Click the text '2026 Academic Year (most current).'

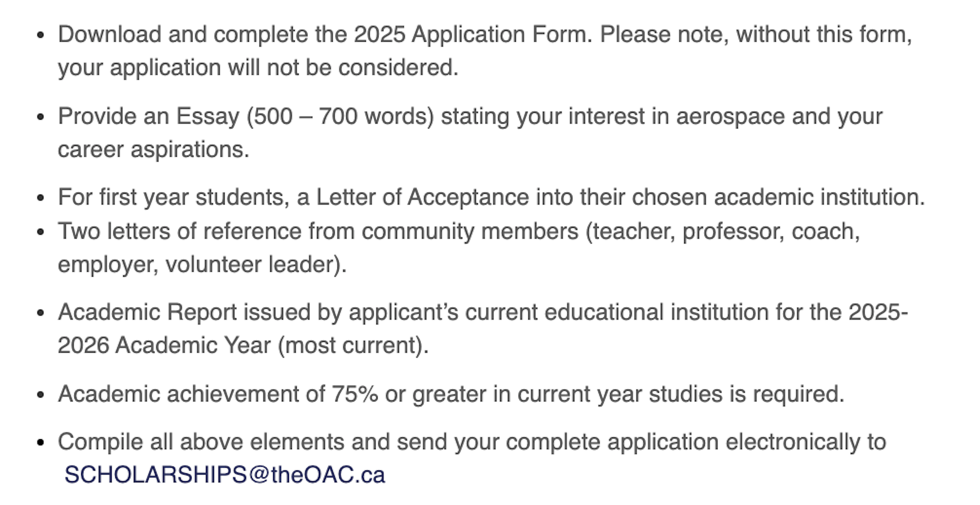point(243,345)
